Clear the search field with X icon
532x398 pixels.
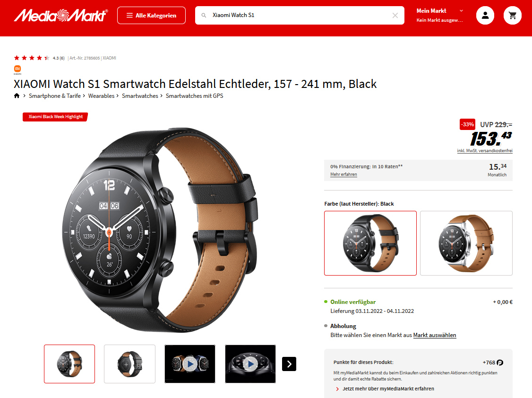[x=395, y=15]
